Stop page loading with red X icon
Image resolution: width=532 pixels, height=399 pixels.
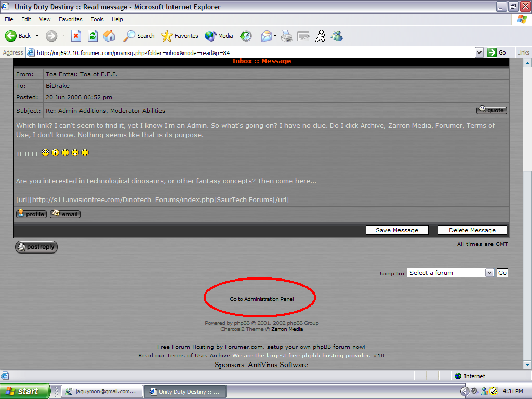pyautogui.click(x=76, y=36)
